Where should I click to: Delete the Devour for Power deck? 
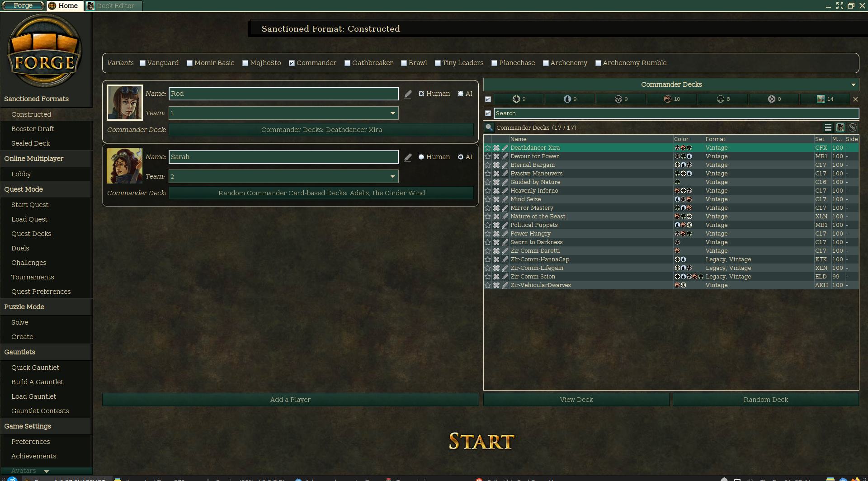496,156
